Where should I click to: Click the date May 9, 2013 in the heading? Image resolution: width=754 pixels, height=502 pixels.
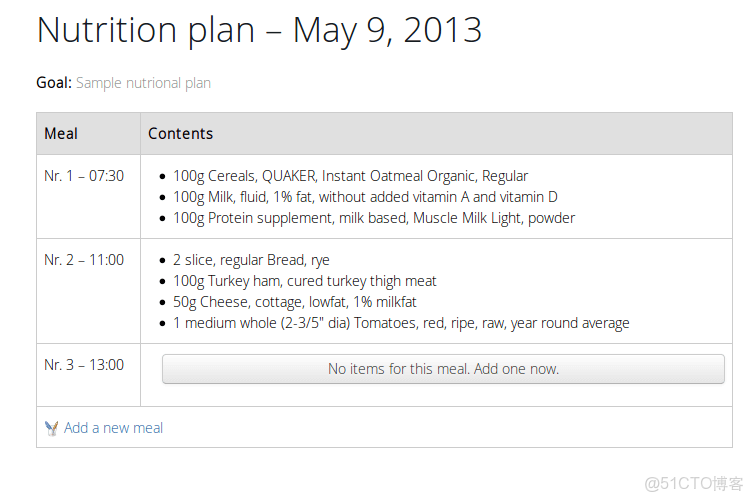pos(387,30)
